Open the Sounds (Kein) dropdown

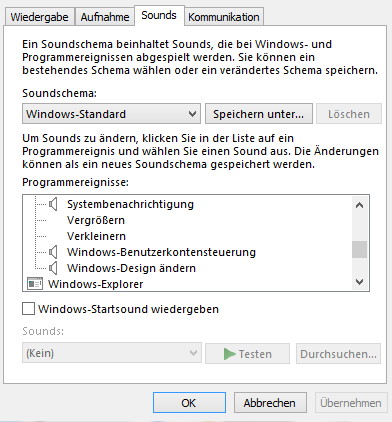[x=112, y=353]
